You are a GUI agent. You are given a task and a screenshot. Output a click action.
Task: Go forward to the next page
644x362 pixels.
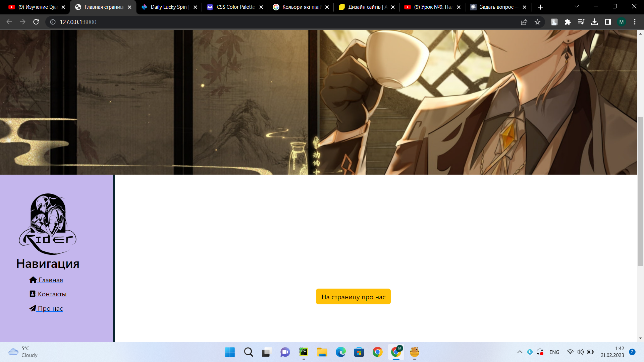pos(22,22)
